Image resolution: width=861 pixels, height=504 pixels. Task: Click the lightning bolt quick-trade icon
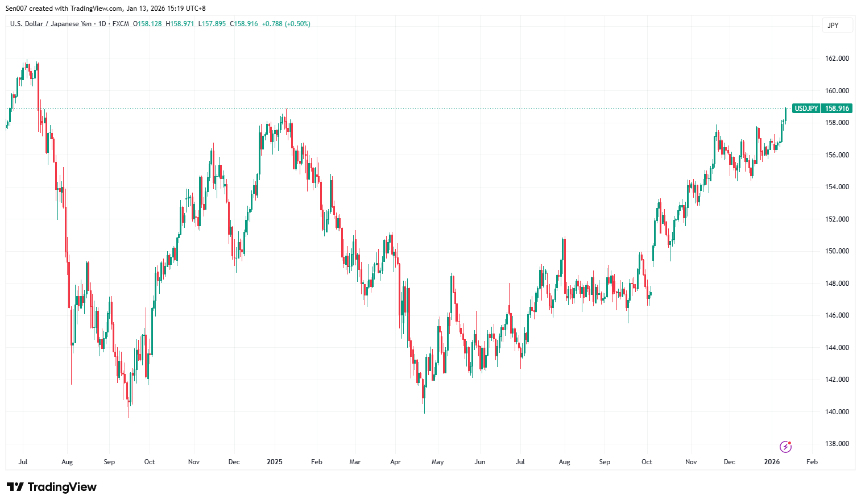787,447
